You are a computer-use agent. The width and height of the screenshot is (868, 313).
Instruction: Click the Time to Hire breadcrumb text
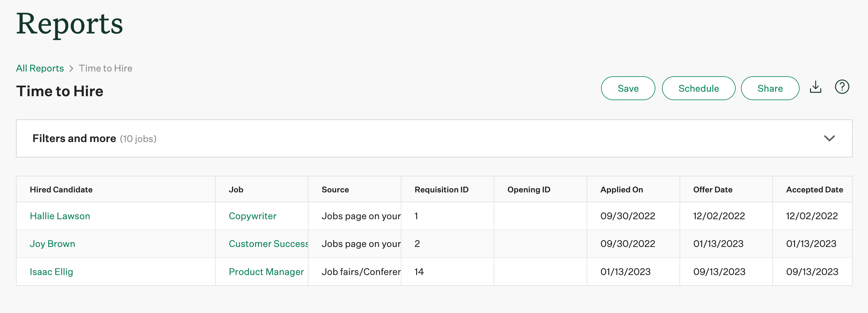106,68
